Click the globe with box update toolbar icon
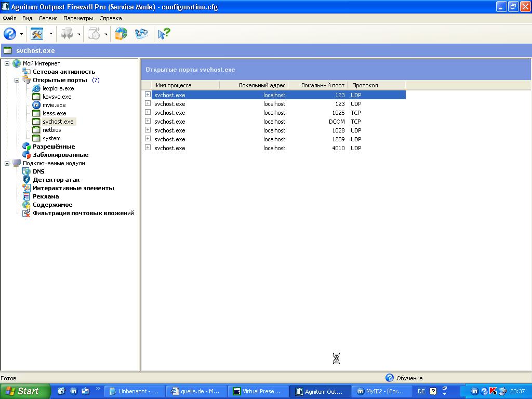 tap(121, 34)
